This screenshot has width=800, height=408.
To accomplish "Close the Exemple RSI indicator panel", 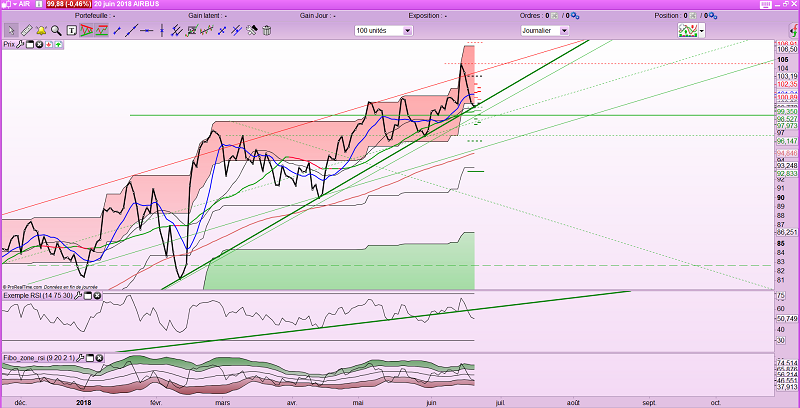I will click(97, 296).
